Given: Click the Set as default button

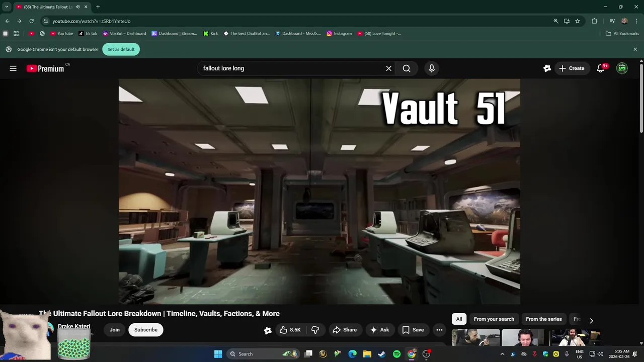Looking at the screenshot, I should 121,49.
